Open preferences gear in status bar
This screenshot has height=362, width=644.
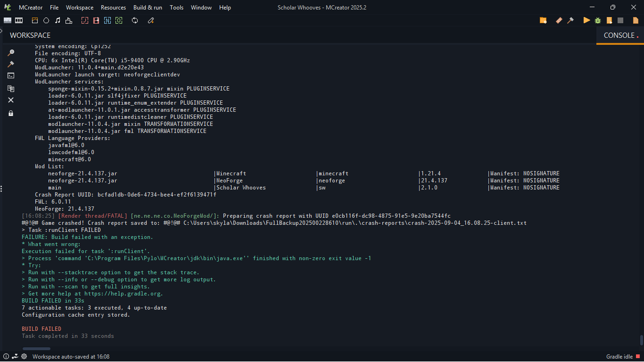coord(24,356)
